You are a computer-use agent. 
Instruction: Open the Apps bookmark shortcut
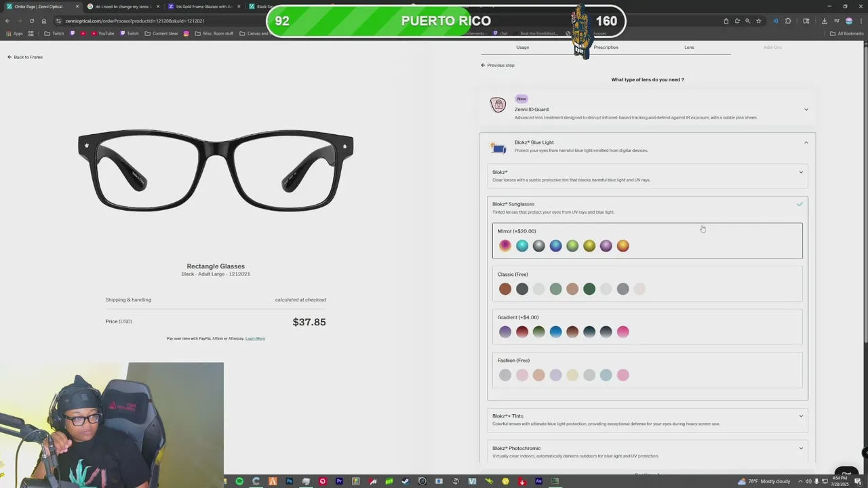pyautogui.click(x=14, y=33)
